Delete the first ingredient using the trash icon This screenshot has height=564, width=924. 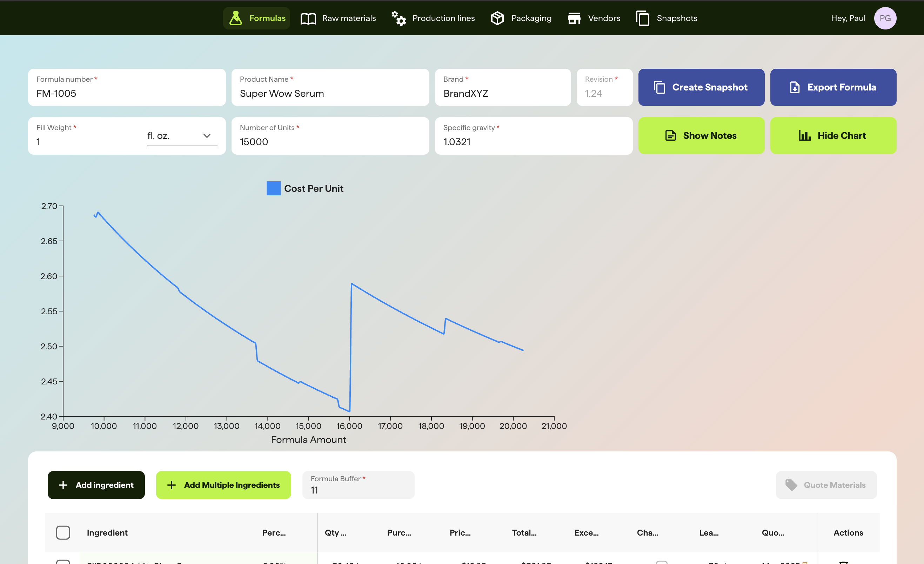click(844, 562)
